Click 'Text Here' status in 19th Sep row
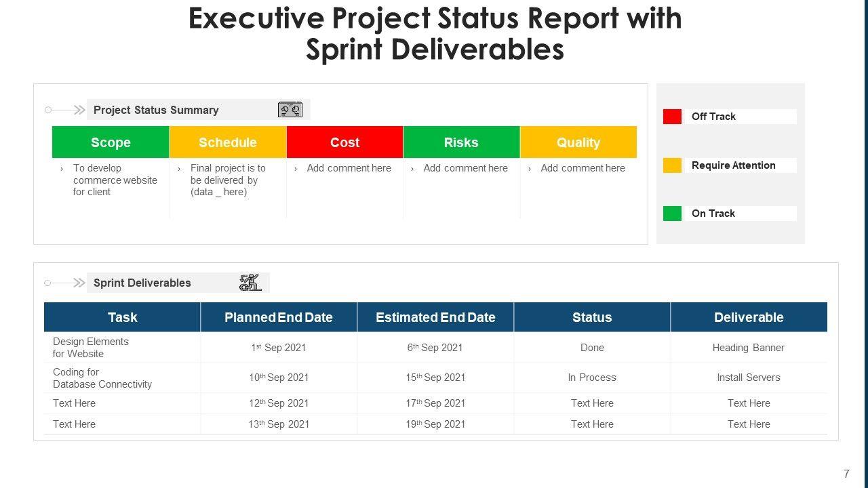 [592, 424]
